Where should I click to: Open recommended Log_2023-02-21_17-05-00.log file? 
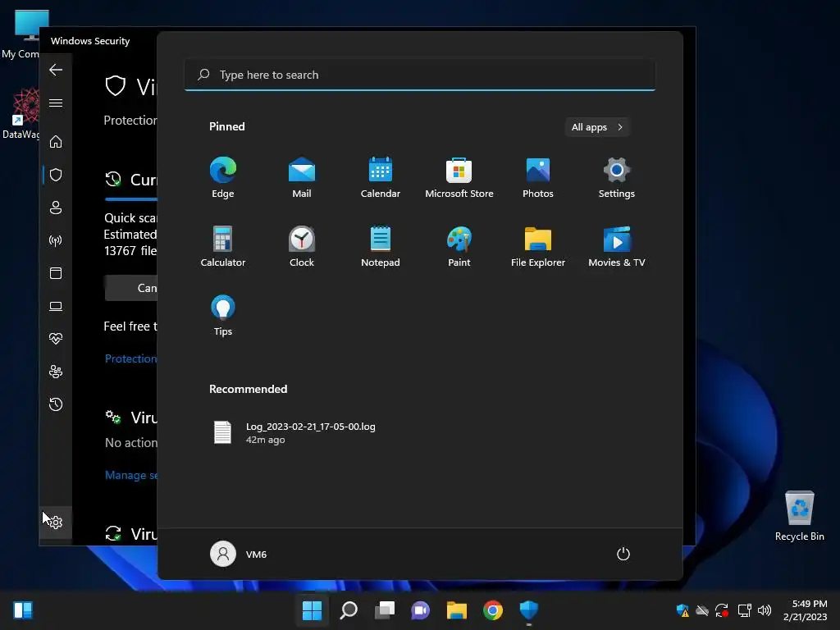(x=294, y=433)
